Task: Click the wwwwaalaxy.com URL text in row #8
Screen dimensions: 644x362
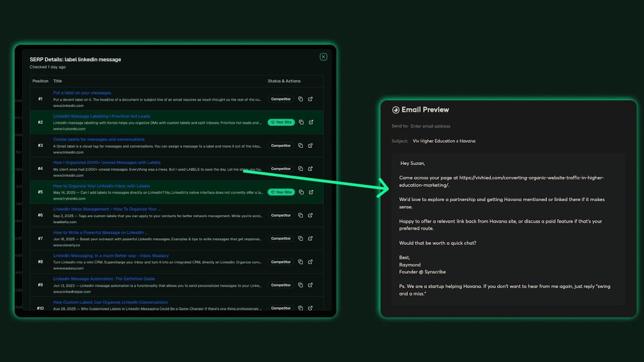Action: pyautogui.click(x=68, y=268)
